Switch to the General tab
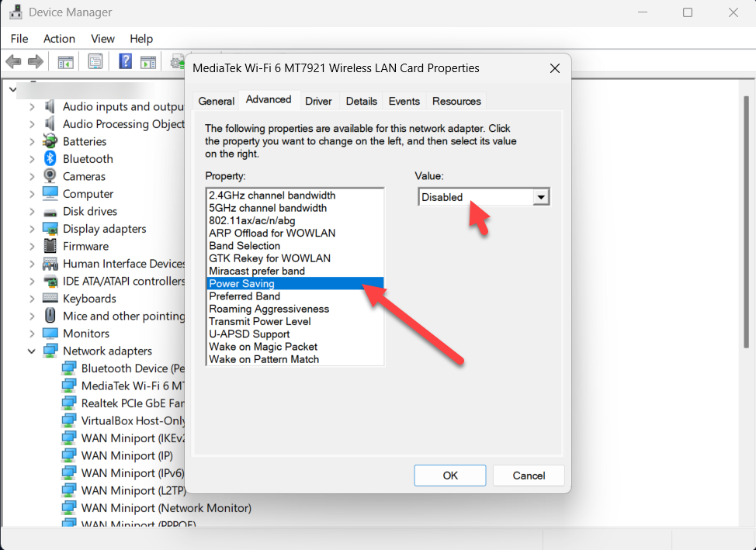 tap(216, 101)
